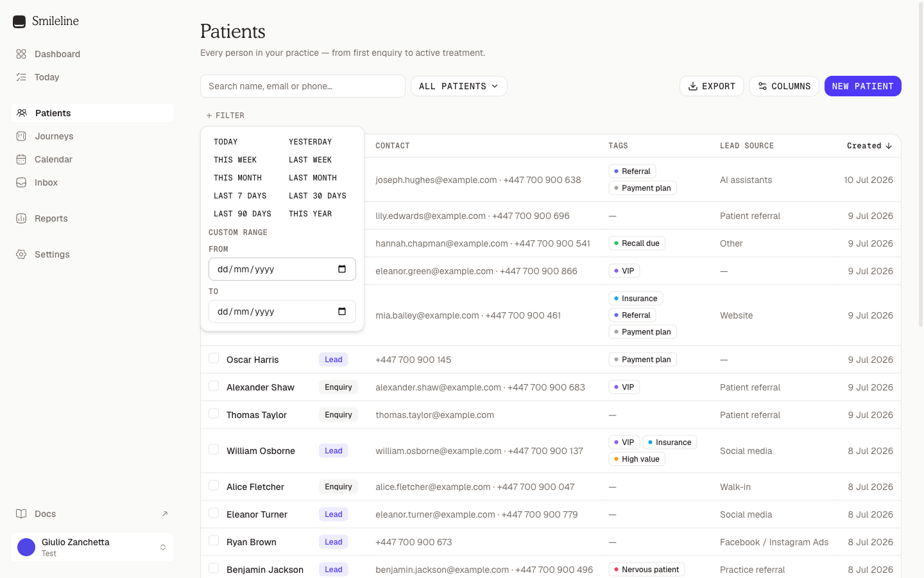This screenshot has height=578, width=924.
Task: Click the Docs external link arrow
Action: click(x=165, y=514)
